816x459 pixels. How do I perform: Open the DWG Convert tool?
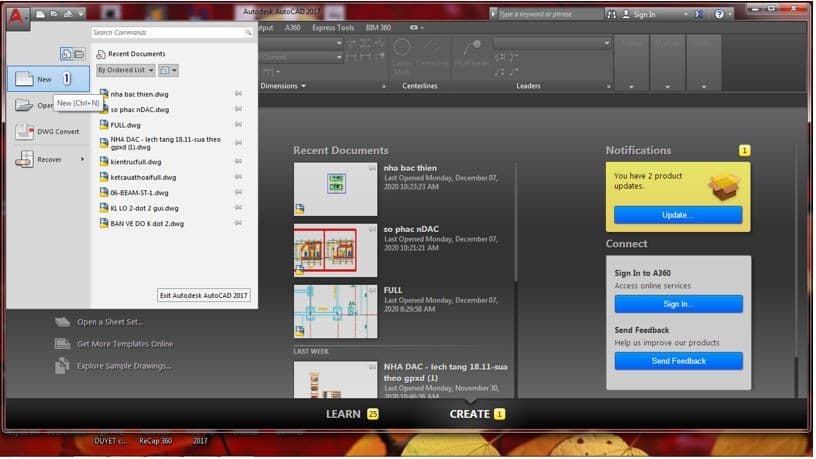(x=48, y=132)
